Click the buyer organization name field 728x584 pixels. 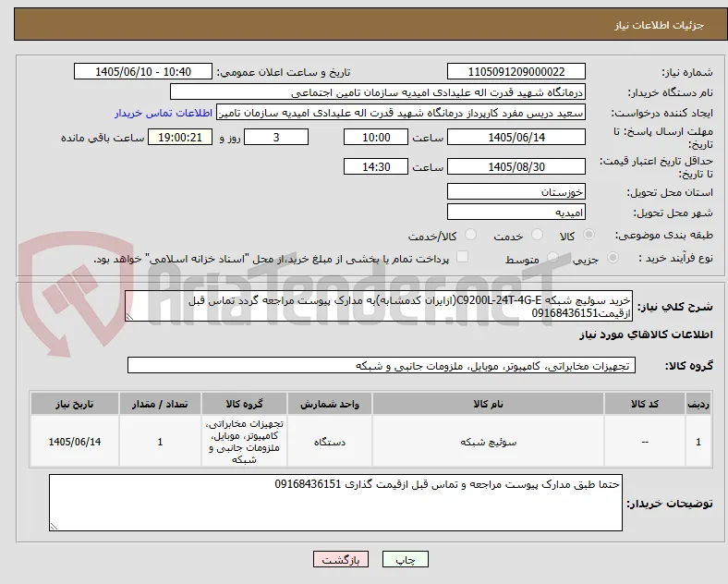pos(378,91)
